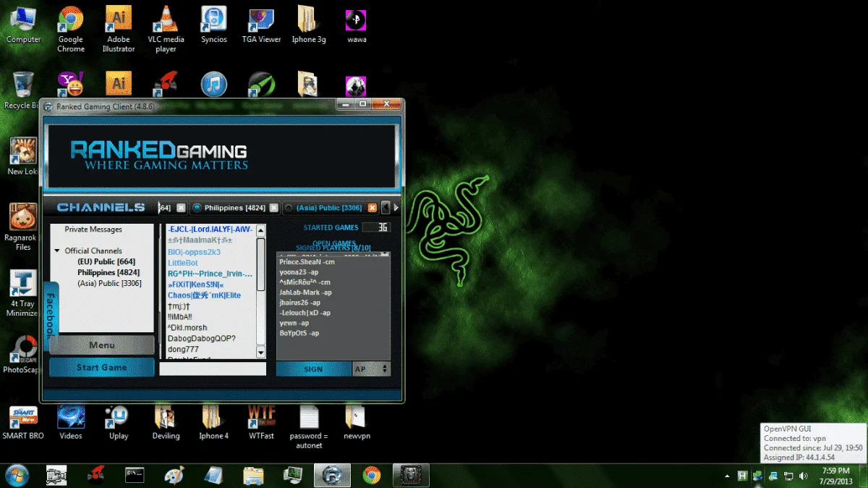The height and width of the screenshot is (488, 868).
Task: Collapse the Official Channels tree node
Action: click(x=58, y=251)
